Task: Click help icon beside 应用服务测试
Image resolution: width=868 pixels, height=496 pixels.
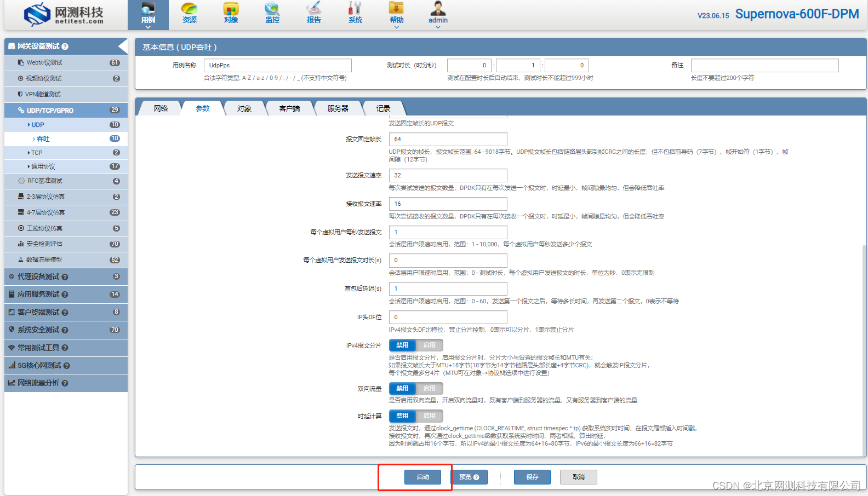Action: click(65, 295)
